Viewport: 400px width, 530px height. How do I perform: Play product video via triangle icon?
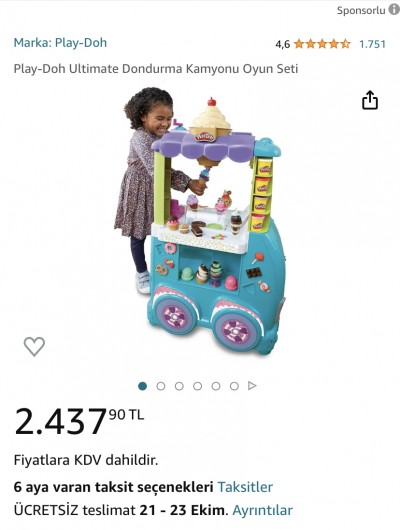[x=252, y=386]
